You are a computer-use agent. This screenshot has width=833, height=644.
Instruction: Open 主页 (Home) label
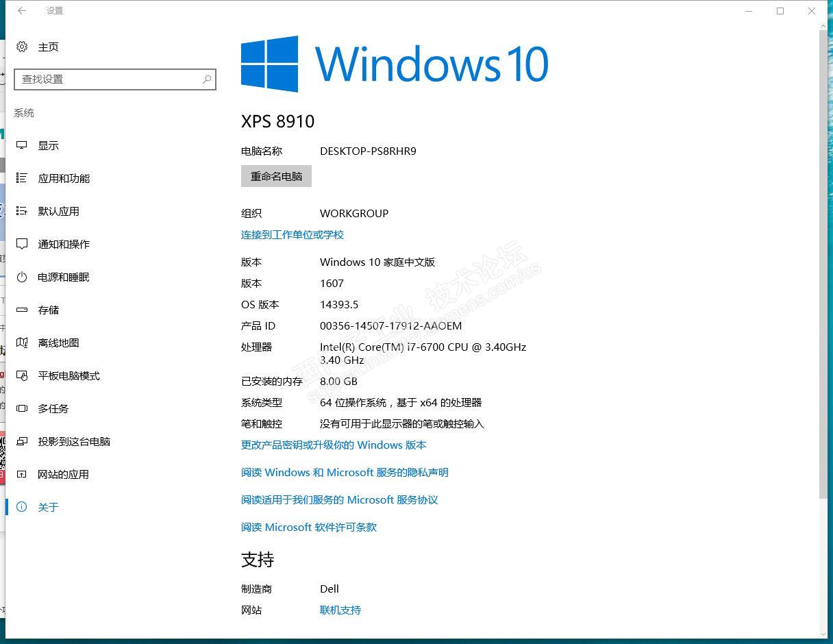pos(48,47)
